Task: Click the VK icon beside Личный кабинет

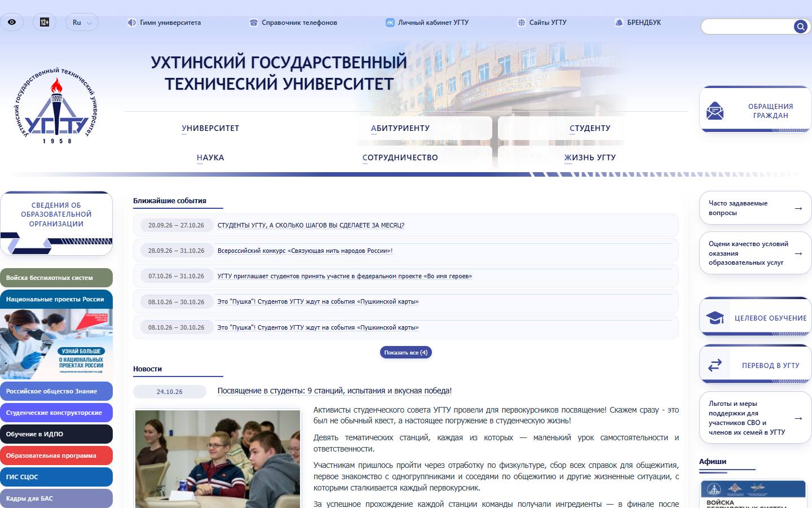Action: coord(390,23)
